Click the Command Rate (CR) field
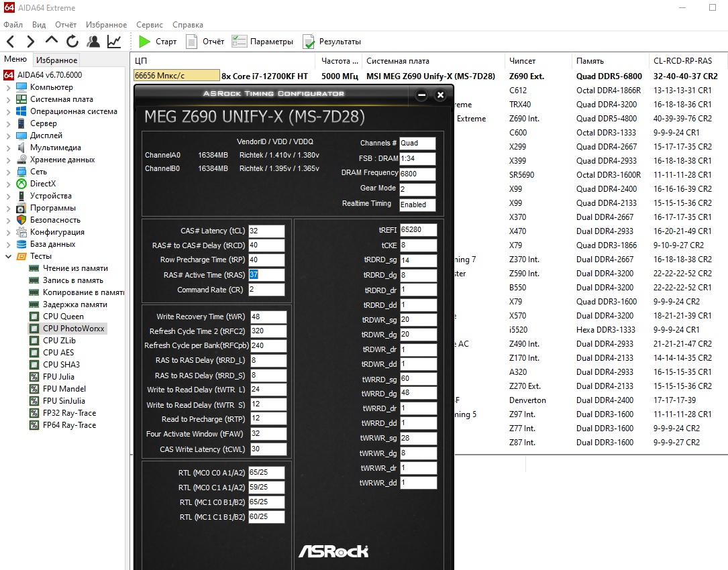 (266, 290)
